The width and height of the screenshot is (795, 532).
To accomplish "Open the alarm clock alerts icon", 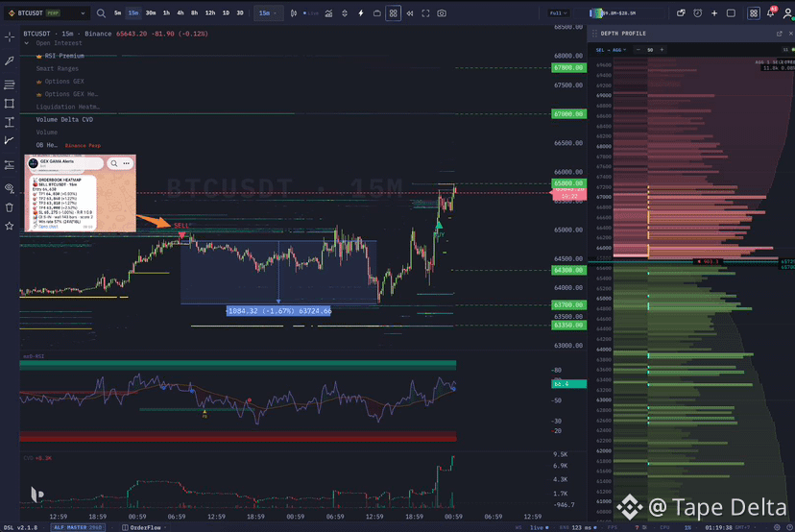I will [x=698, y=13].
